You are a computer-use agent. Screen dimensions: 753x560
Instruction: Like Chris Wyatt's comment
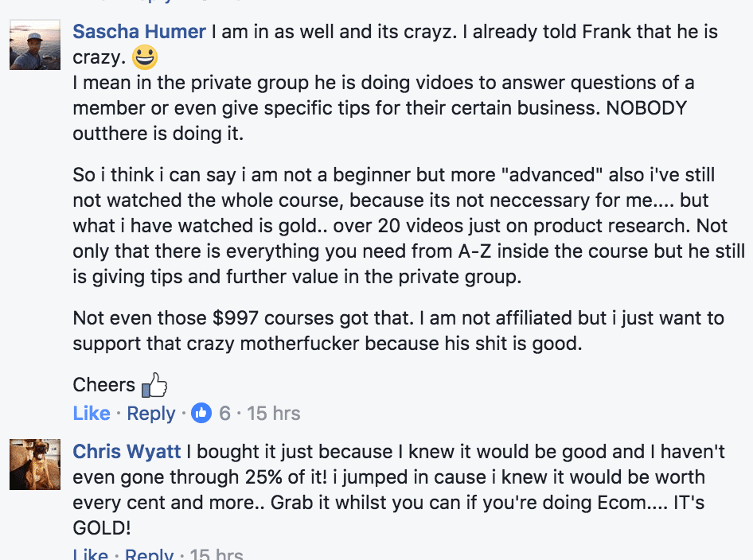(x=90, y=554)
